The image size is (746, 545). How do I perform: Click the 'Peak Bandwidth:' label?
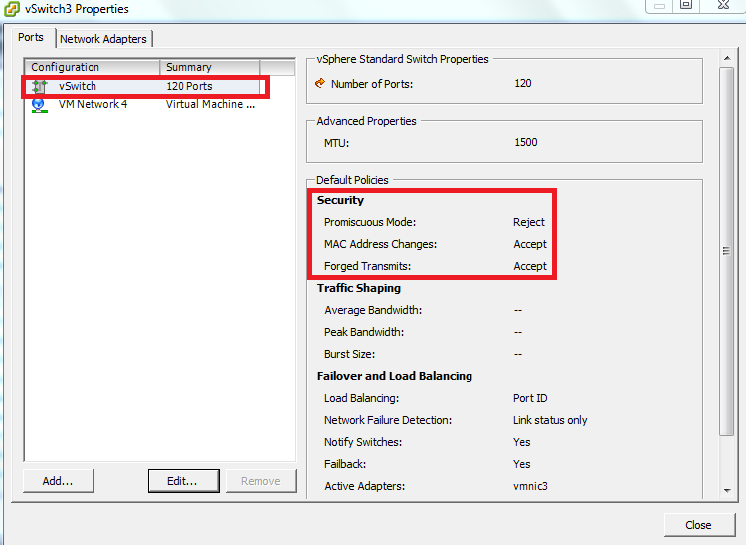pos(364,332)
